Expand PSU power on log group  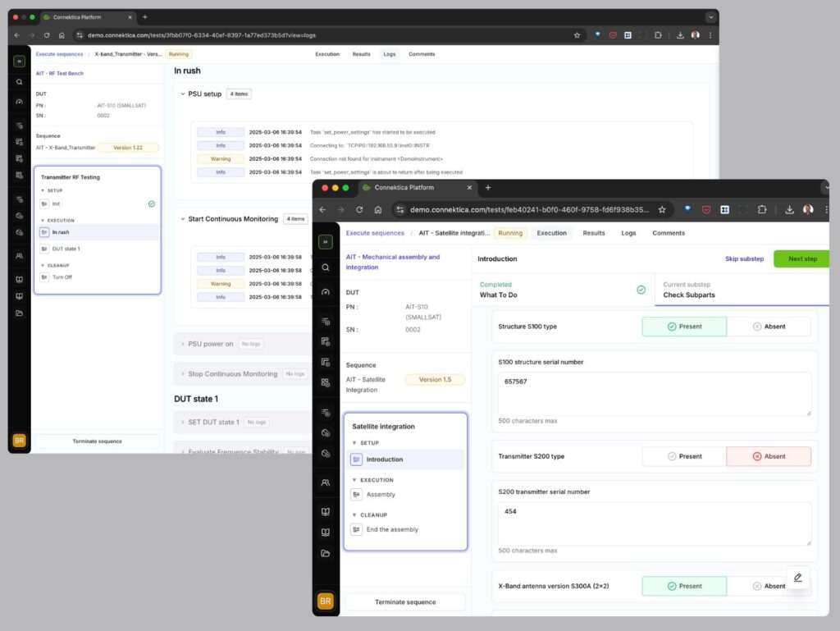coord(183,344)
